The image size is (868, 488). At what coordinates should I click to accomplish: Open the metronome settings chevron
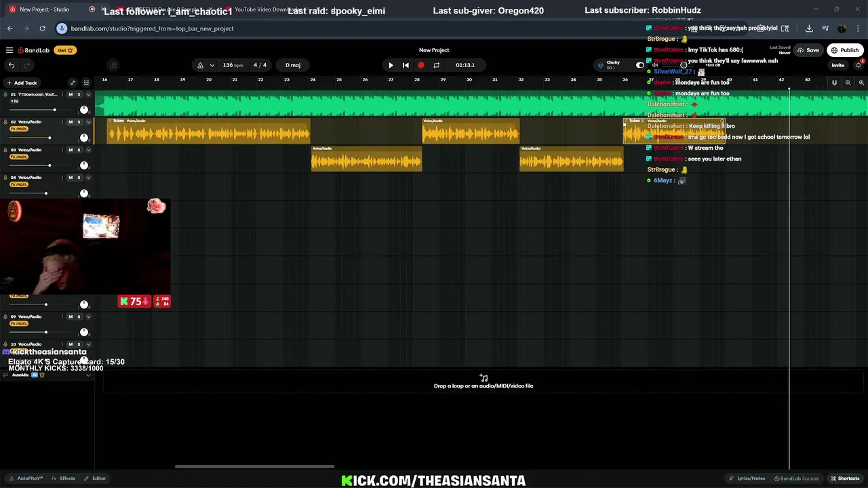212,65
